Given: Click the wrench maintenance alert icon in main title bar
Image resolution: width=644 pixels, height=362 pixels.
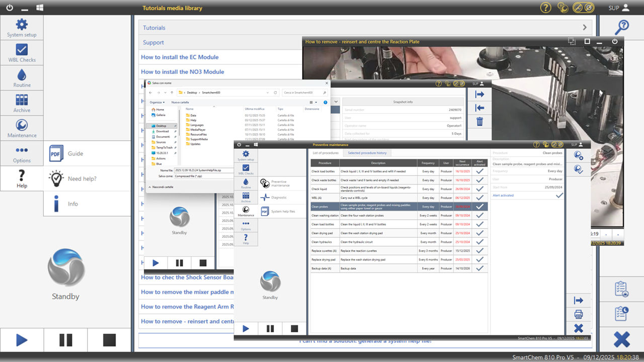Looking at the screenshot, I should click(x=562, y=8).
